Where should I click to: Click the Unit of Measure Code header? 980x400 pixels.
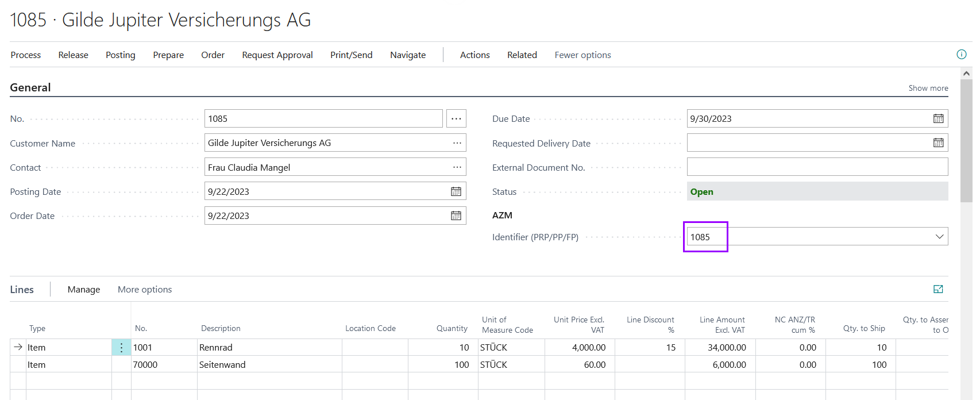click(507, 325)
